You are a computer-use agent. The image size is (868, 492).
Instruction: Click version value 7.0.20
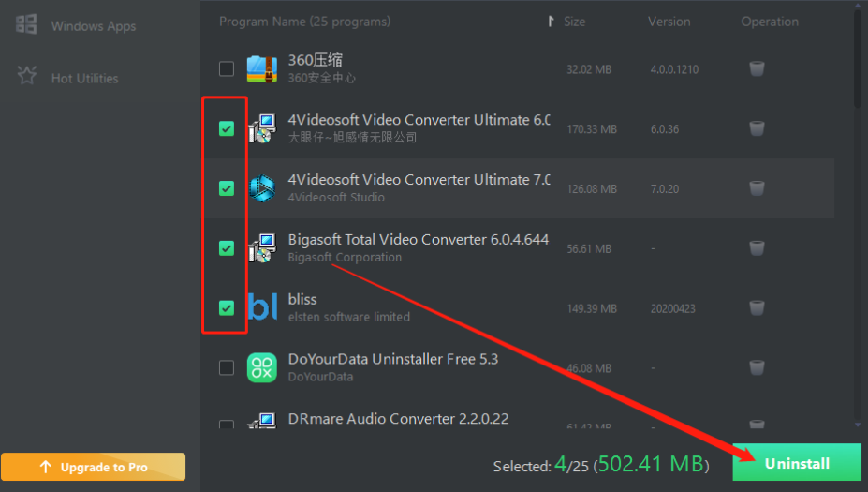(664, 189)
